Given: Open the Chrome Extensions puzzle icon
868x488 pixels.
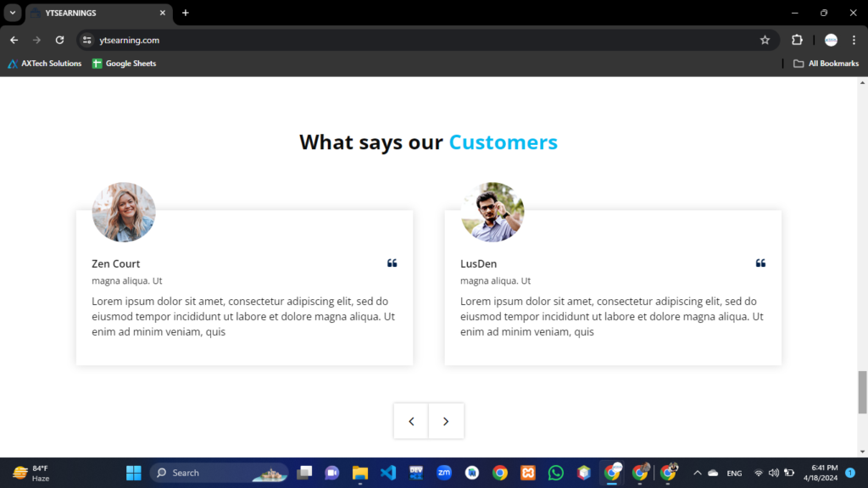Looking at the screenshot, I should pos(797,40).
